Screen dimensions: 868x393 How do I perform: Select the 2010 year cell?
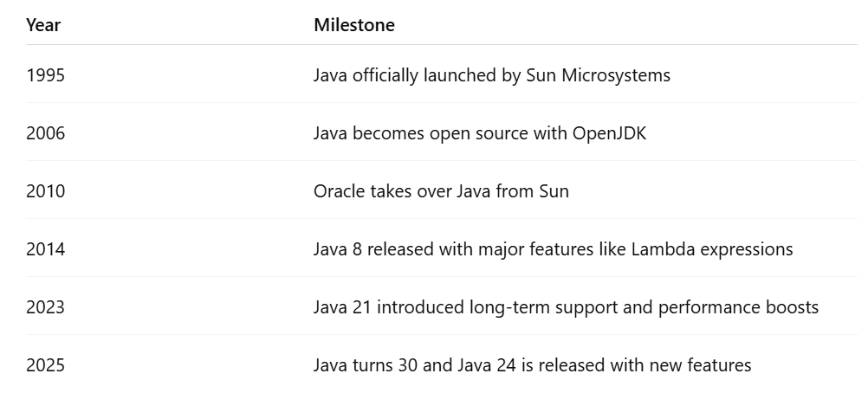[45, 191]
